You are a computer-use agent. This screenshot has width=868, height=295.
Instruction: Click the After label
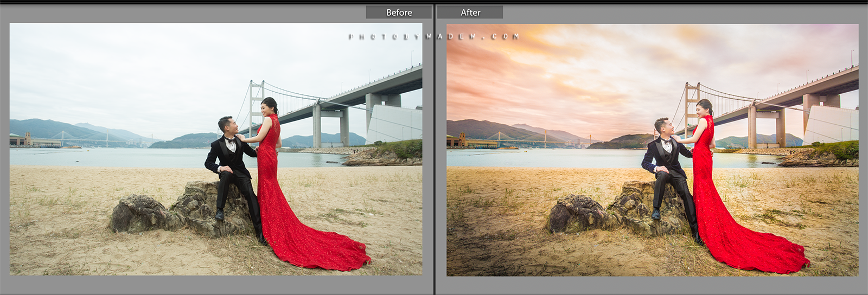(470, 12)
